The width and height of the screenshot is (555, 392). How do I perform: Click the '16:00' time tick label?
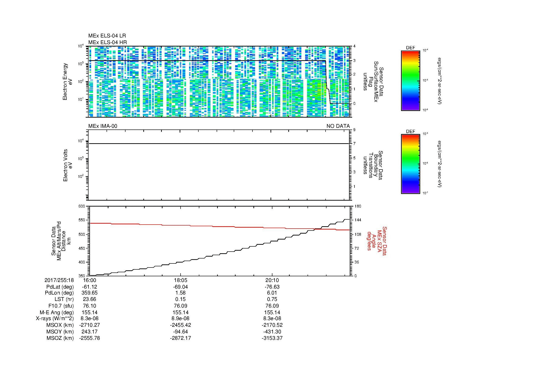(x=89, y=280)
